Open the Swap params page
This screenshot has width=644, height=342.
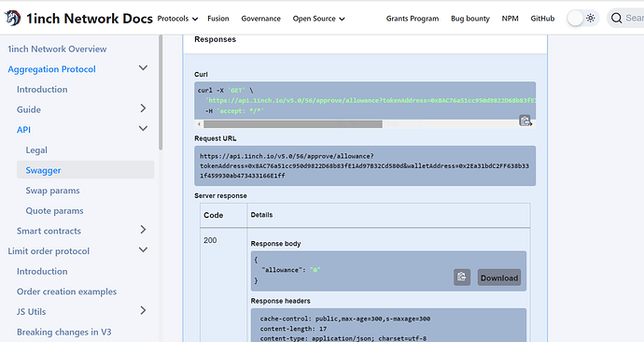coord(52,191)
